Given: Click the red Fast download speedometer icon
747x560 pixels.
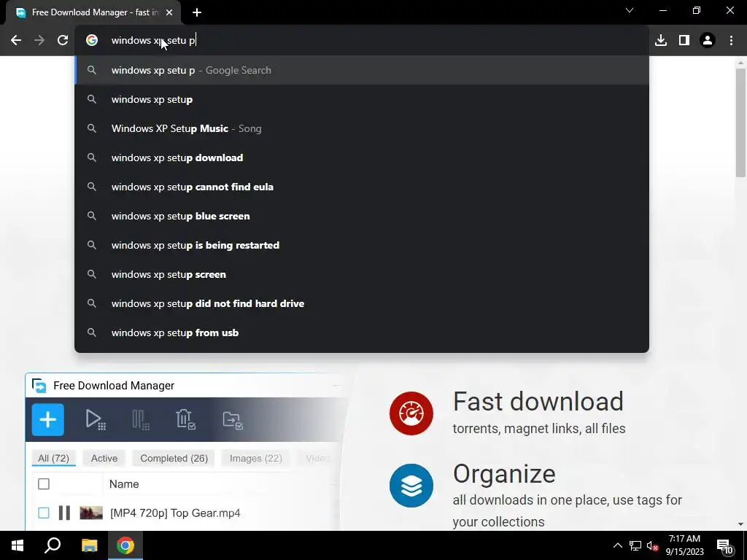Looking at the screenshot, I should coord(411,413).
